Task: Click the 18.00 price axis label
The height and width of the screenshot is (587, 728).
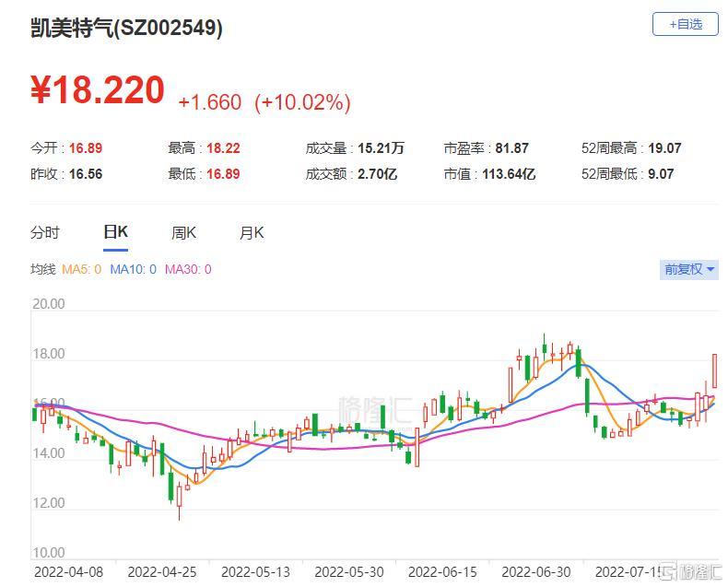Action: (49, 354)
